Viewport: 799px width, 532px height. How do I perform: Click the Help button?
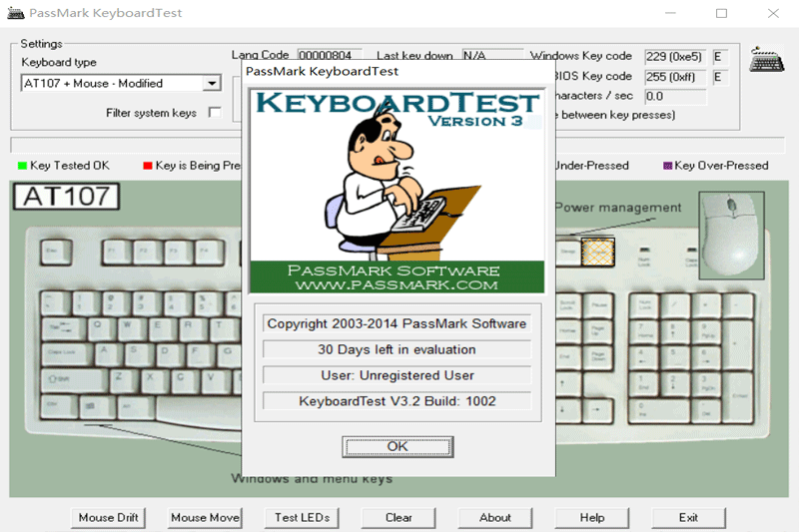tap(592, 518)
